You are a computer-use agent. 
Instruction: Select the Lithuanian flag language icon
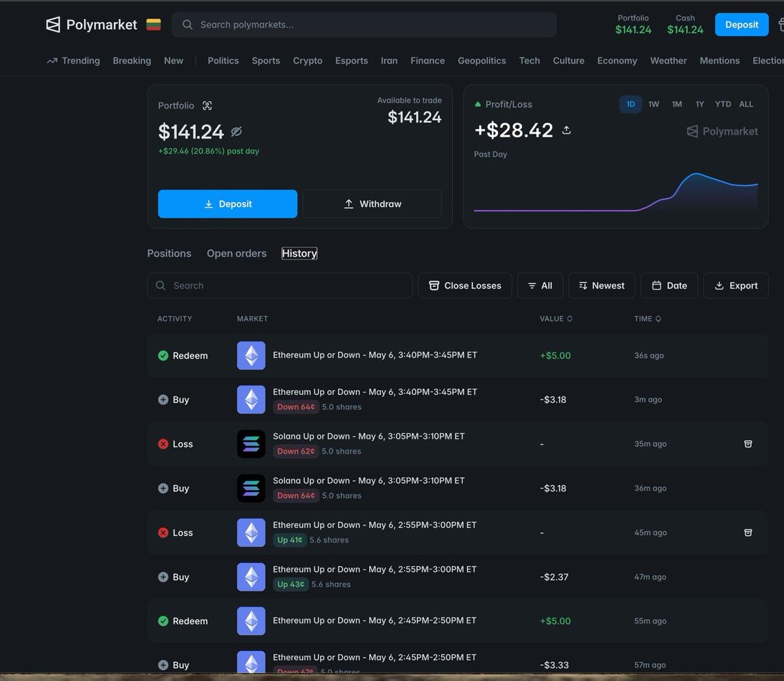coord(154,25)
